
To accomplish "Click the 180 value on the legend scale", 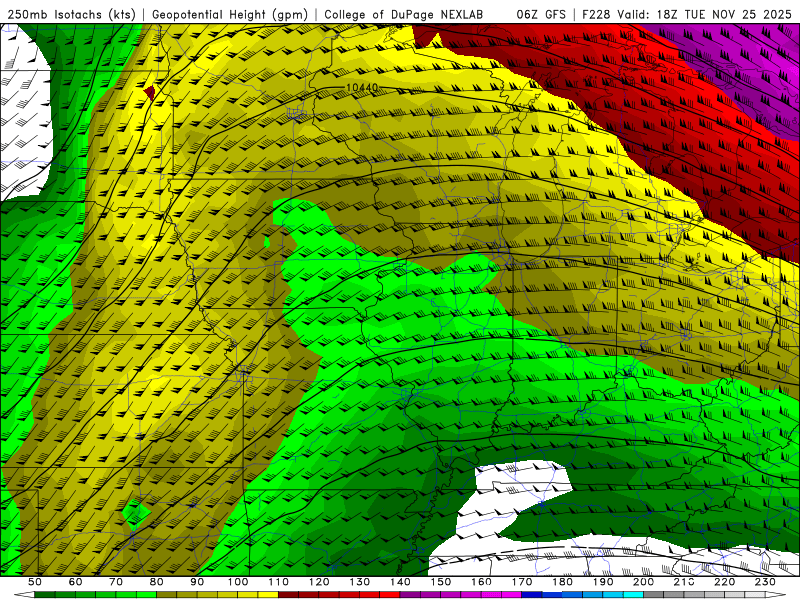I will 563,582.
